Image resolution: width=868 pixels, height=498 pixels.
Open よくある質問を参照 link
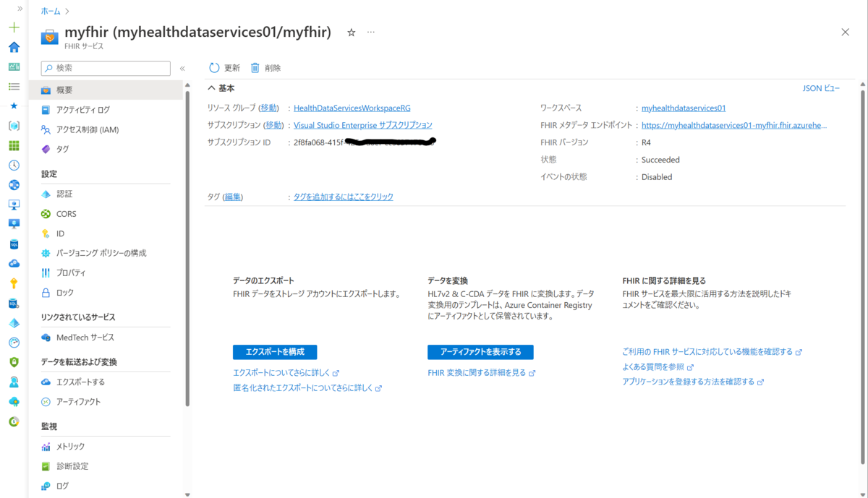[658, 367]
